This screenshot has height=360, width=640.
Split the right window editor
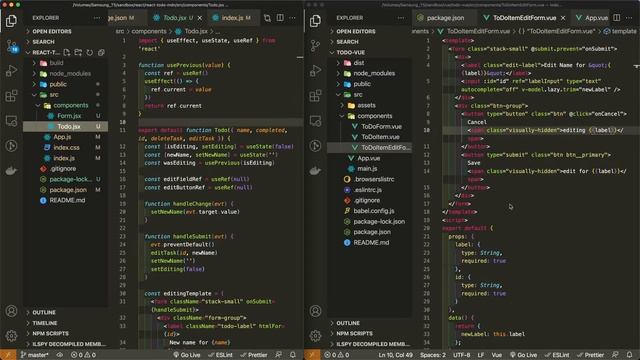(617, 18)
